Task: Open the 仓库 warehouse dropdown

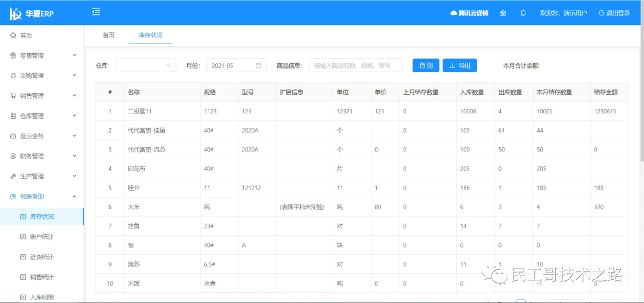Action: click(x=146, y=65)
